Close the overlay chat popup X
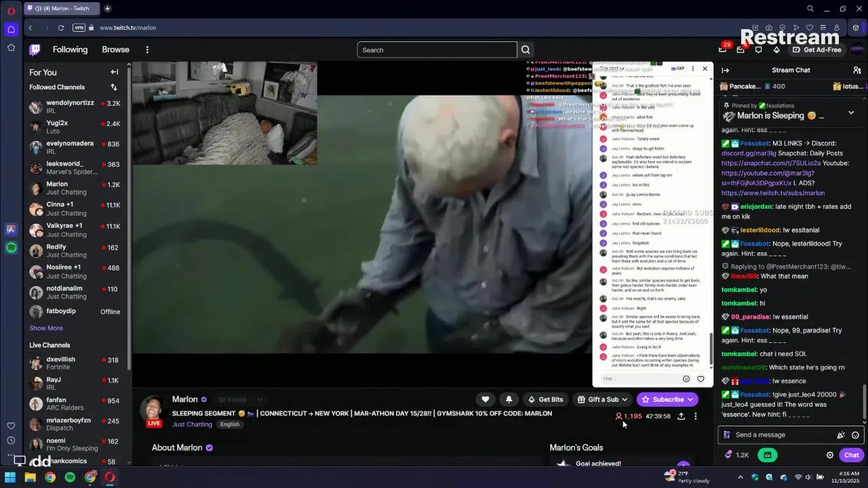 pyautogui.click(x=705, y=68)
